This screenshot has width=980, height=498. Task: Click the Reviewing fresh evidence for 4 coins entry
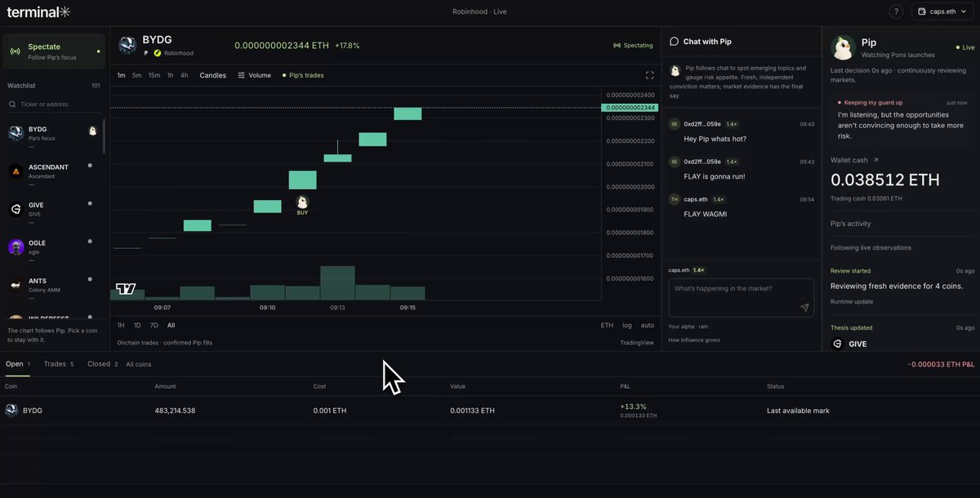[x=897, y=286]
